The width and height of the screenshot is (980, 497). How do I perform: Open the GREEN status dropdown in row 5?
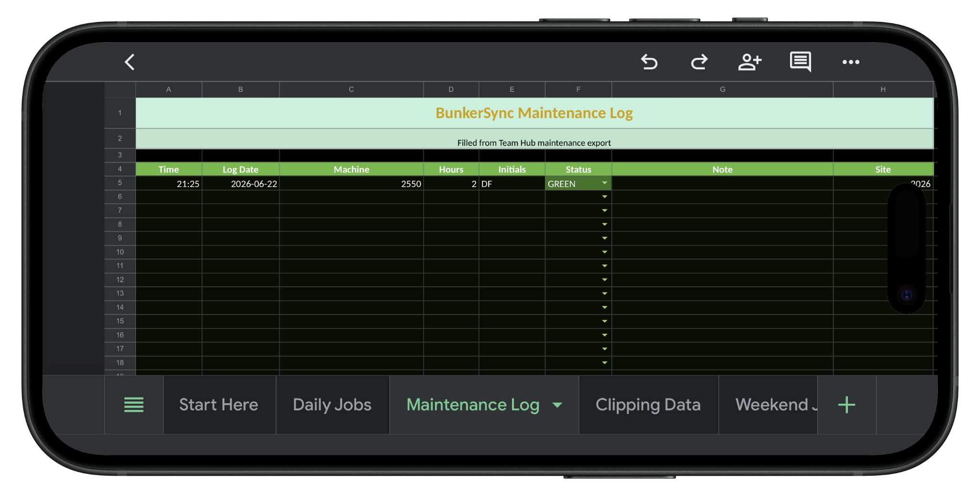605,183
